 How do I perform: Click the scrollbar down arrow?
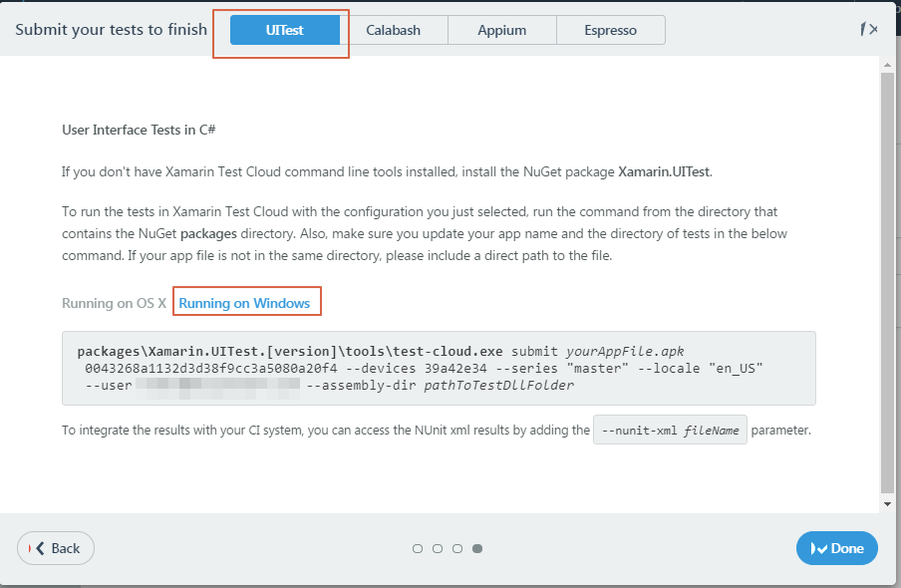point(887,504)
